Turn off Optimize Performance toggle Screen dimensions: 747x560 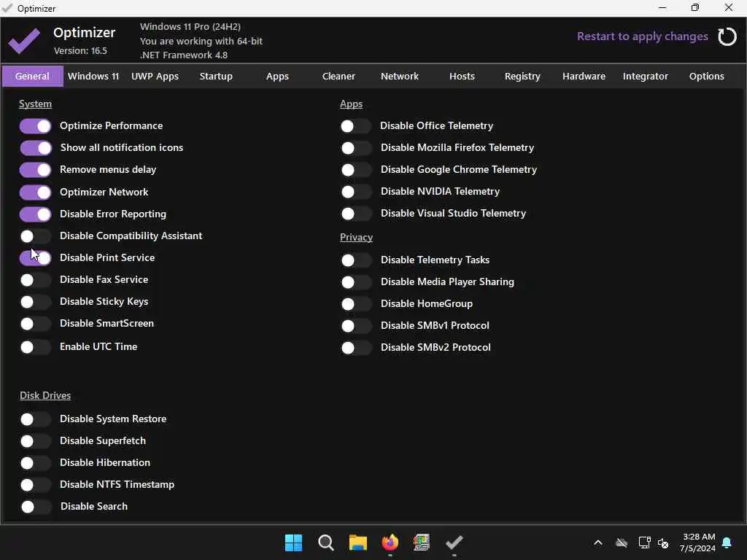point(35,126)
